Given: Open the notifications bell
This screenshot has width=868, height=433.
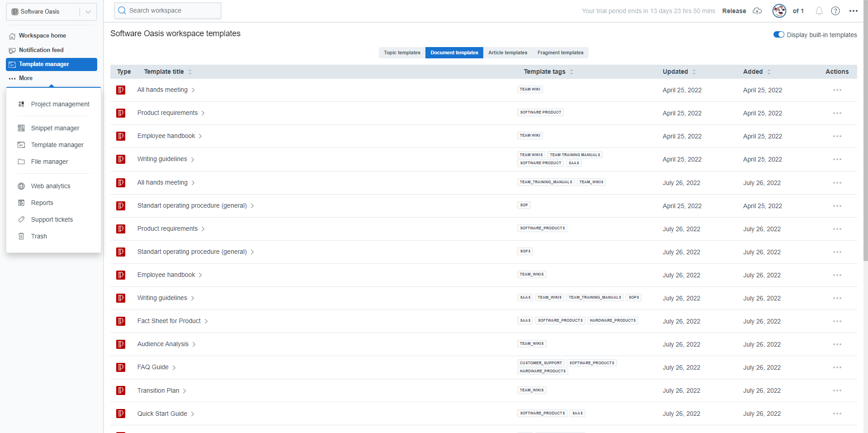Looking at the screenshot, I should [819, 11].
